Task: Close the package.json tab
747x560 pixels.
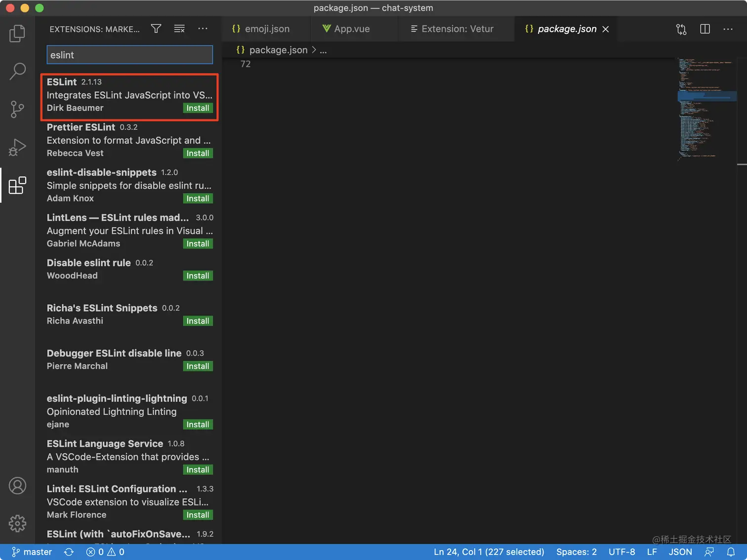Action: click(606, 29)
